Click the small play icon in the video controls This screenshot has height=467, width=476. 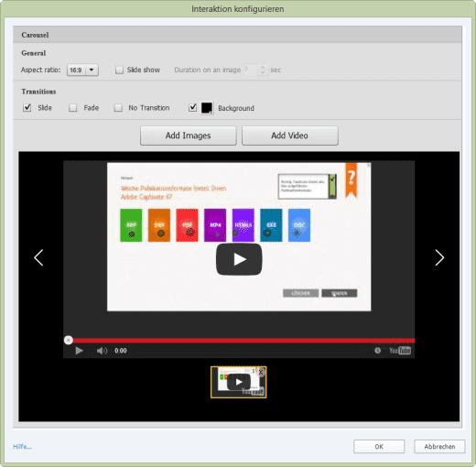pyautogui.click(x=79, y=351)
